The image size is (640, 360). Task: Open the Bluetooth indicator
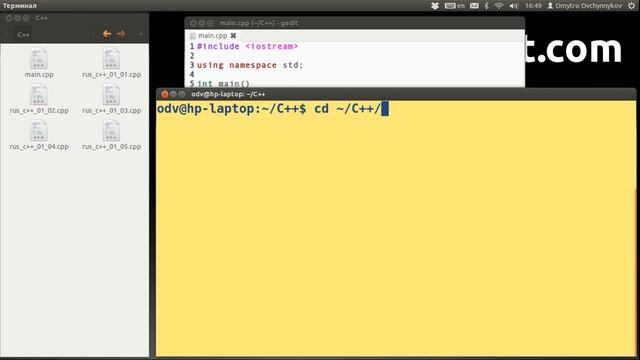[486, 6]
